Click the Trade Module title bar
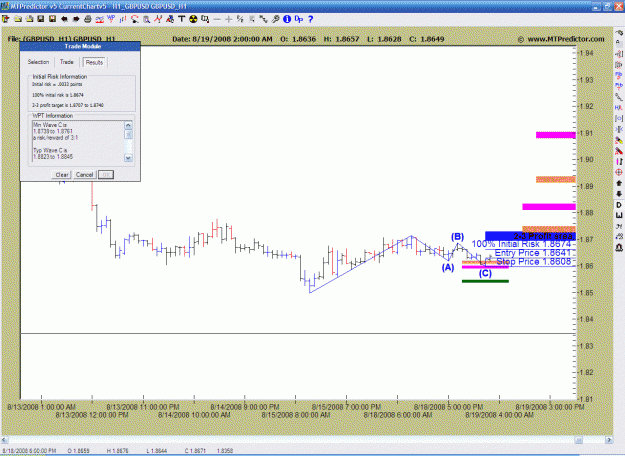The width and height of the screenshot is (625, 456). pos(80,46)
